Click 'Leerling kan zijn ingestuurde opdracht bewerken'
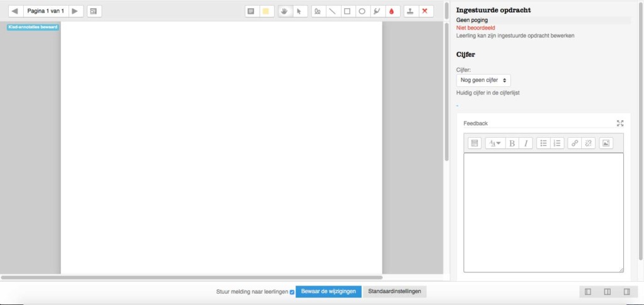644x305 pixels. point(515,36)
